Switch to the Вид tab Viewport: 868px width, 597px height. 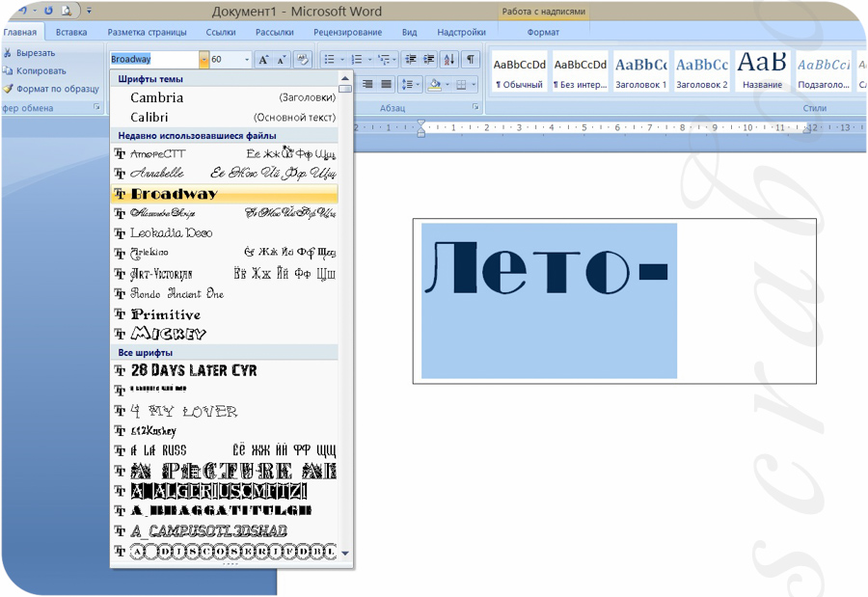point(410,32)
